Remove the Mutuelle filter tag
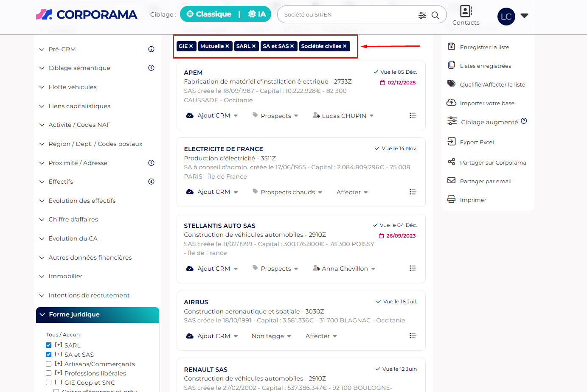The height and width of the screenshot is (392, 587). (227, 46)
